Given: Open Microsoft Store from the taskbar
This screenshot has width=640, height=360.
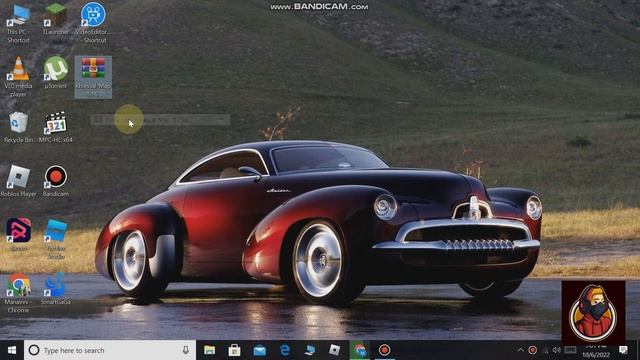Looking at the screenshot, I should 234,350.
